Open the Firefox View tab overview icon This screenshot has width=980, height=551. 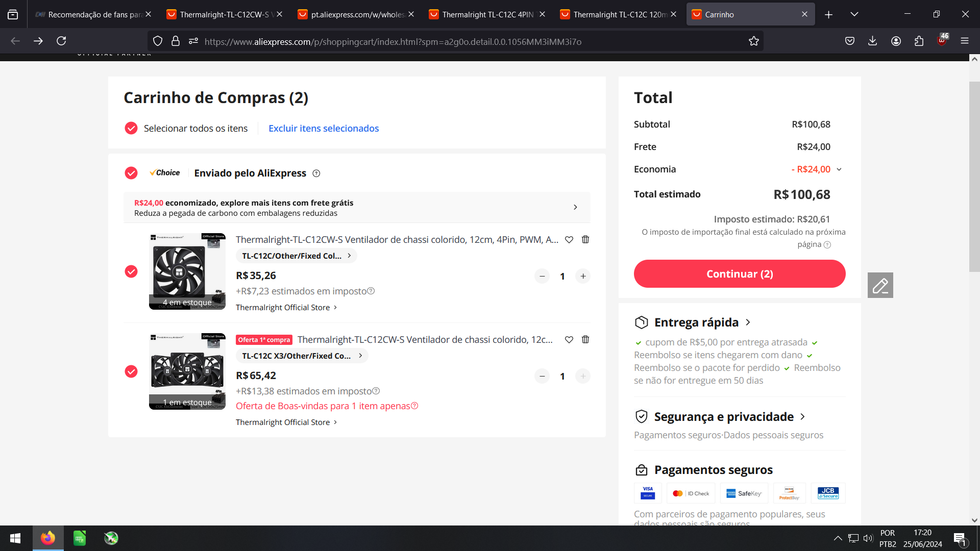click(13, 14)
